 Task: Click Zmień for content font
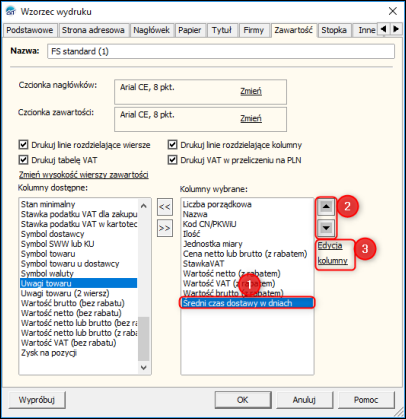251,118
